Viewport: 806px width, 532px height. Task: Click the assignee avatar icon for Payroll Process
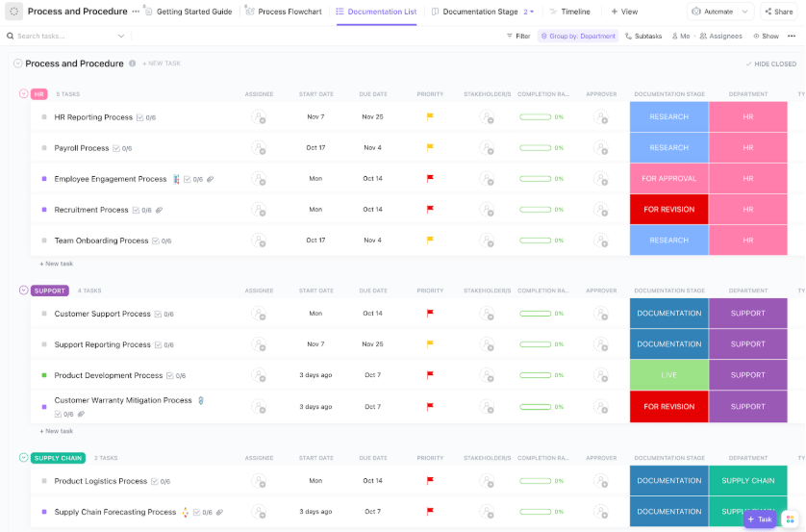tap(258, 148)
